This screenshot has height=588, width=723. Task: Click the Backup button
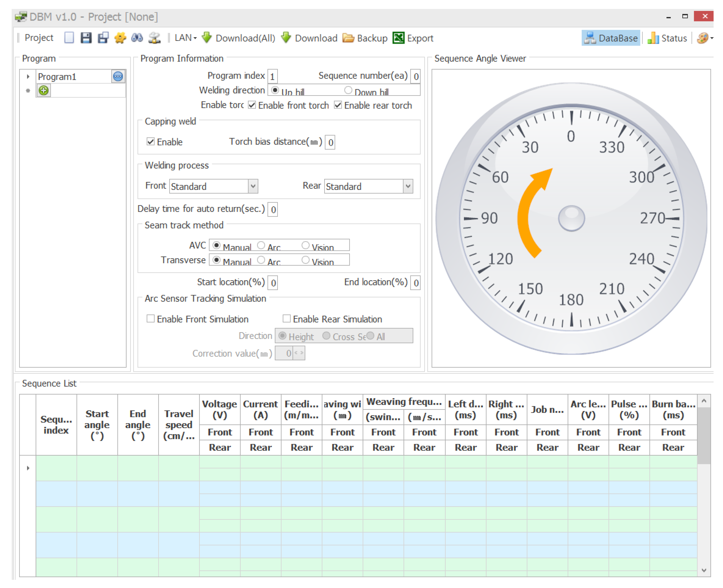(365, 38)
